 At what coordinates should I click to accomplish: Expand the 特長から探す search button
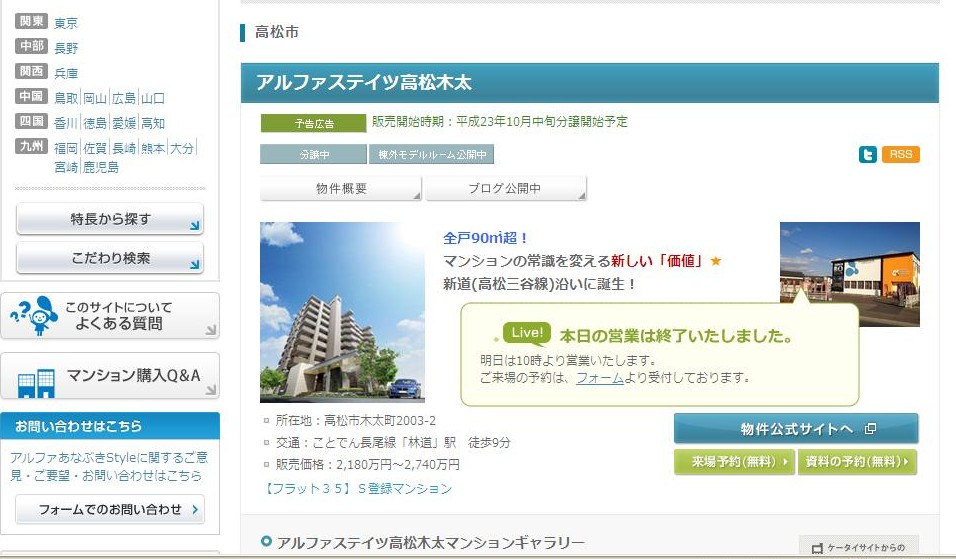[110, 219]
